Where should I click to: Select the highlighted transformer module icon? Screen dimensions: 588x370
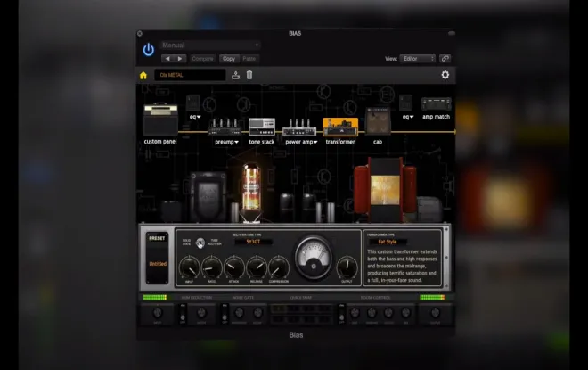pyautogui.click(x=340, y=127)
